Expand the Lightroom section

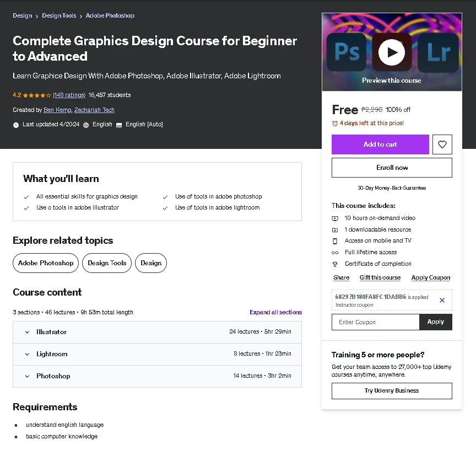pos(157,354)
